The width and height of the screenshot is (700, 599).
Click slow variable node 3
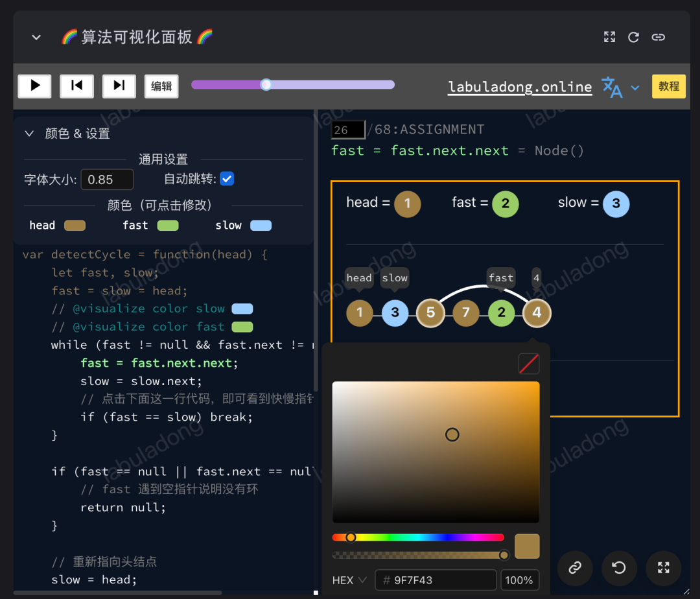point(616,204)
